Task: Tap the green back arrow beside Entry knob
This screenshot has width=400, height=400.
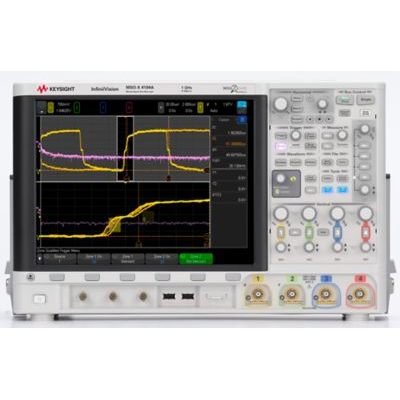Action: pos(293,179)
